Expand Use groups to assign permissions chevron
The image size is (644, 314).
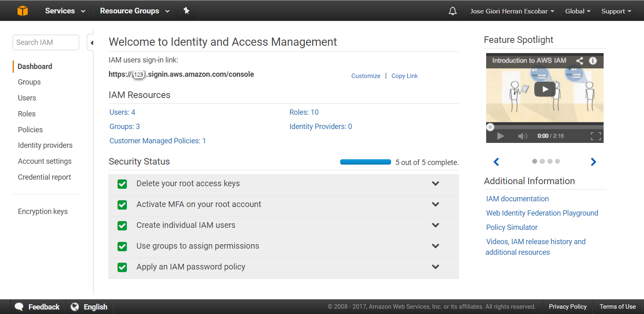pos(436,246)
